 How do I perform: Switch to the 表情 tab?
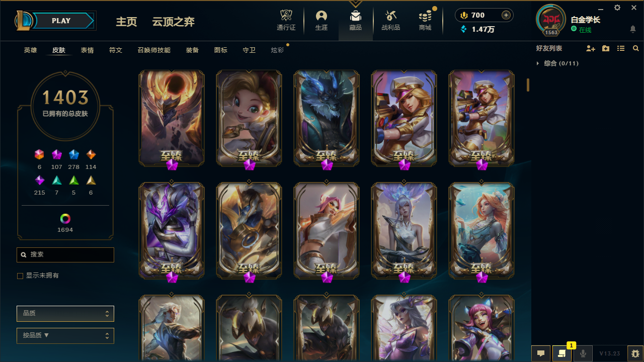[87, 50]
